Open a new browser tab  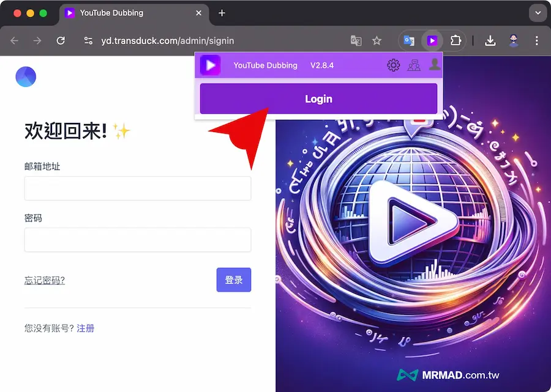(x=222, y=13)
